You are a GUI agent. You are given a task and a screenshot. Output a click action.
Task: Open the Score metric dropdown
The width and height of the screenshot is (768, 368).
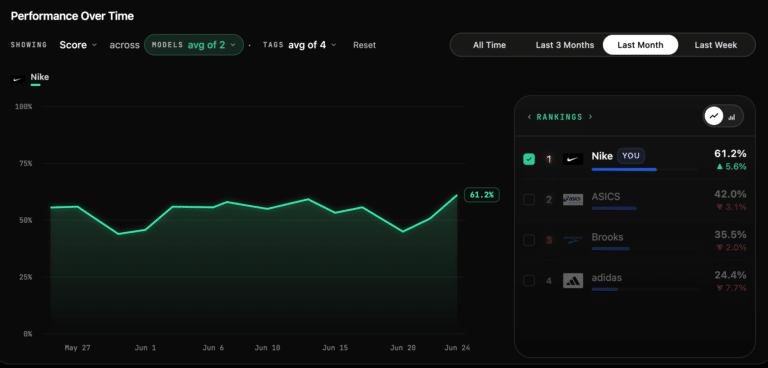click(78, 45)
